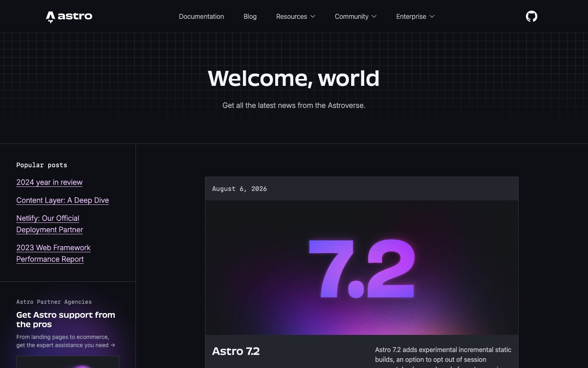
Task: Open the GitHub repository icon
Action: pyautogui.click(x=531, y=16)
